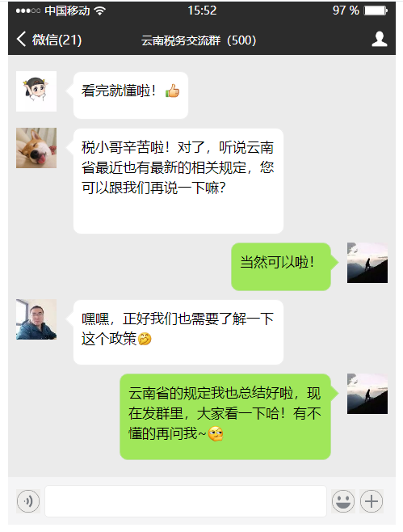The image size is (403, 532).
Task: Tap the group title 云南税务交流群 (500)
Action: pos(199,40)
